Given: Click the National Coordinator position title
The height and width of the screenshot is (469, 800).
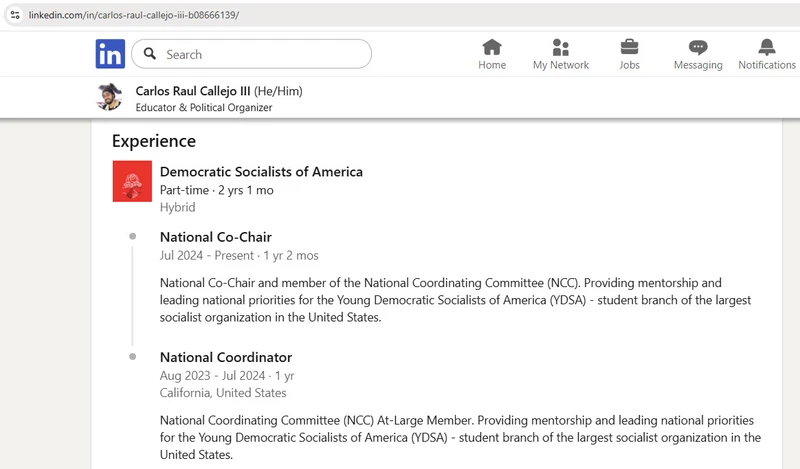Looking at the screenshot, I should pos(226,357).
